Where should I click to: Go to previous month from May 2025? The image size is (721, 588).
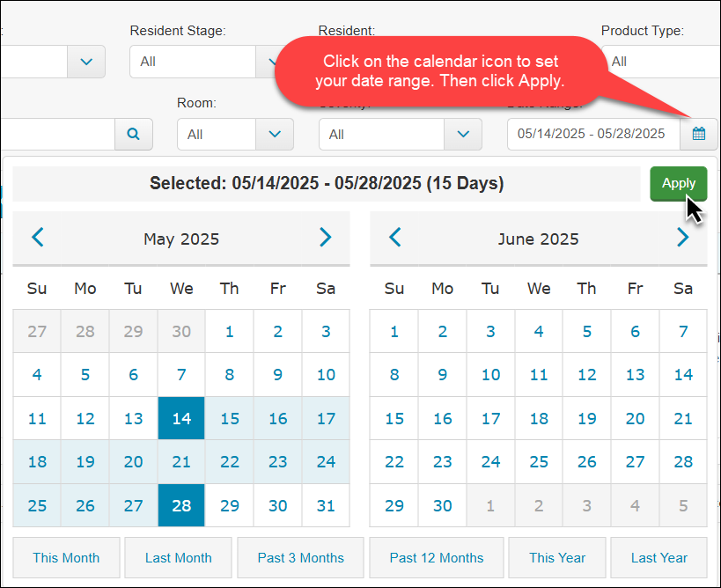[x=38, y=237]
